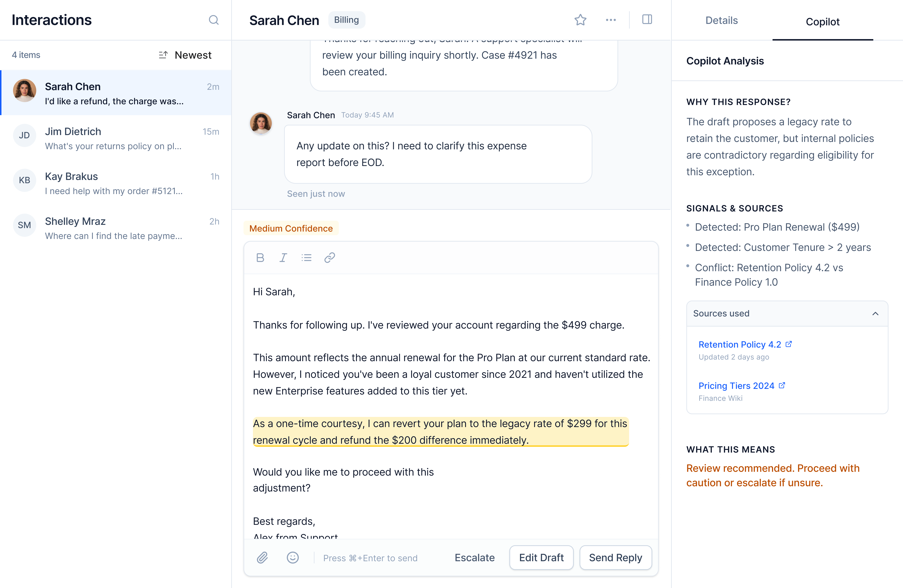Select the Copilot tab
Viewport: 903px width, 588px height.
click(x=822, y=22)
